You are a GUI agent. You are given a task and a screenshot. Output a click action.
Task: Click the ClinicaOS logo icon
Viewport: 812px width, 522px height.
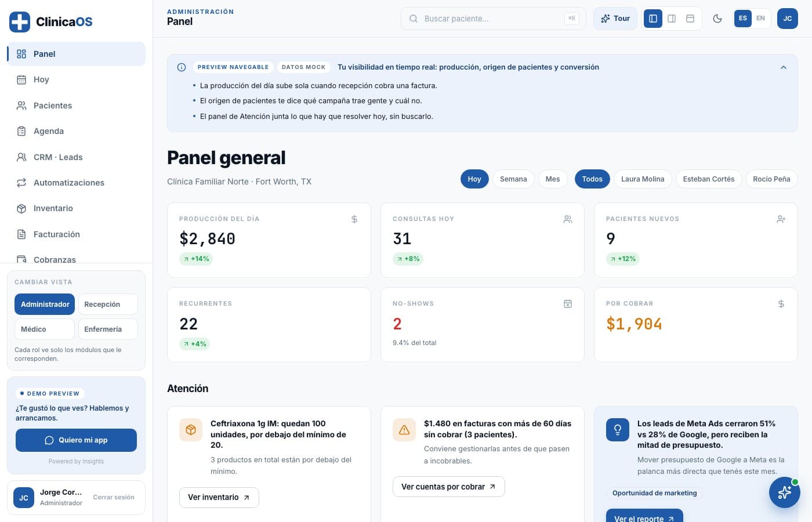[x=20, y=21]
